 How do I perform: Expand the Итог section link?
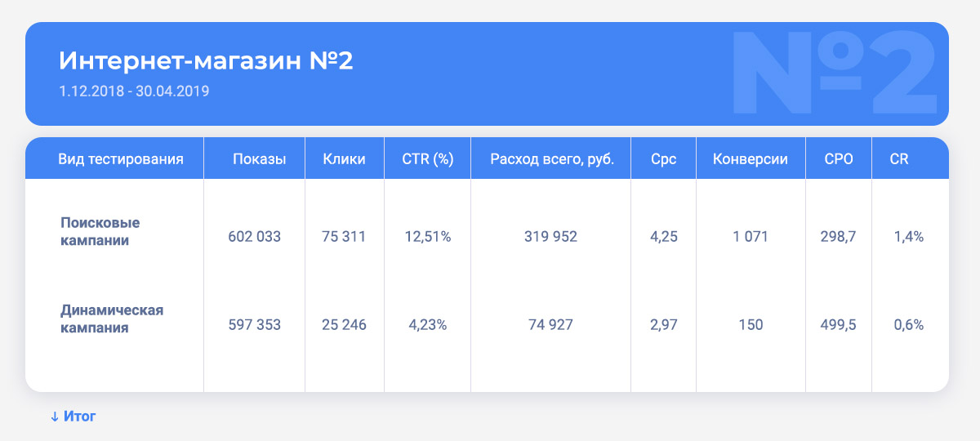click(73, 416)
